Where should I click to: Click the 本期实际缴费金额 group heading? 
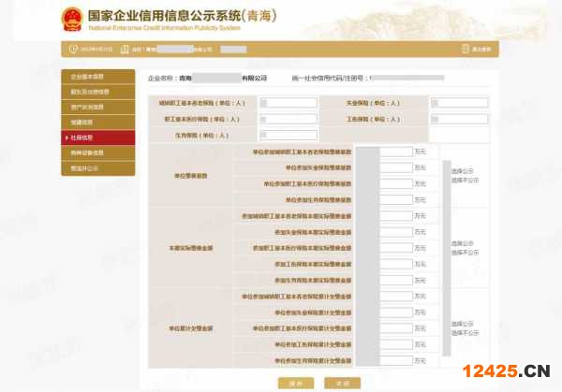click(191, 248)
